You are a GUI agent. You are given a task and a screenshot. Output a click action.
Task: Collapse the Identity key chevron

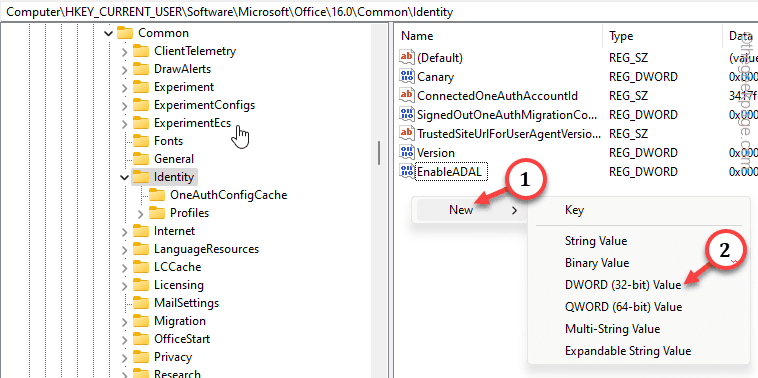pos(124,177)
